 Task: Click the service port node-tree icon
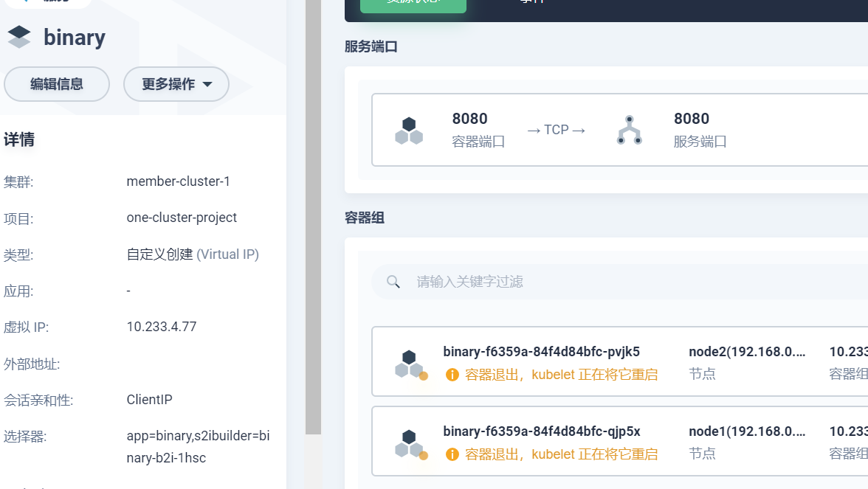629,129
